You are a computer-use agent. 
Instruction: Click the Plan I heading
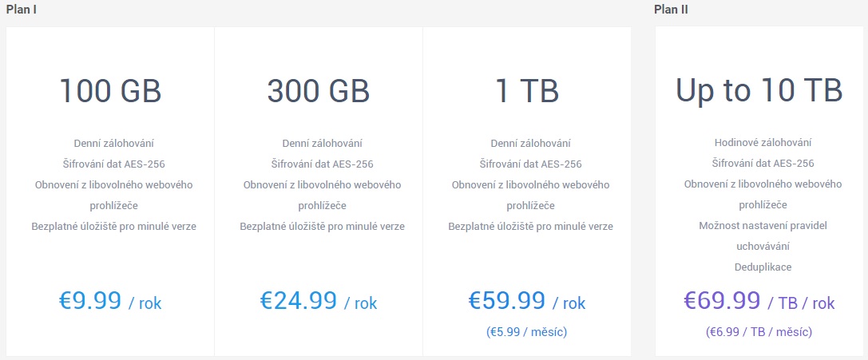pyautogui.click(x=22, y=10)
